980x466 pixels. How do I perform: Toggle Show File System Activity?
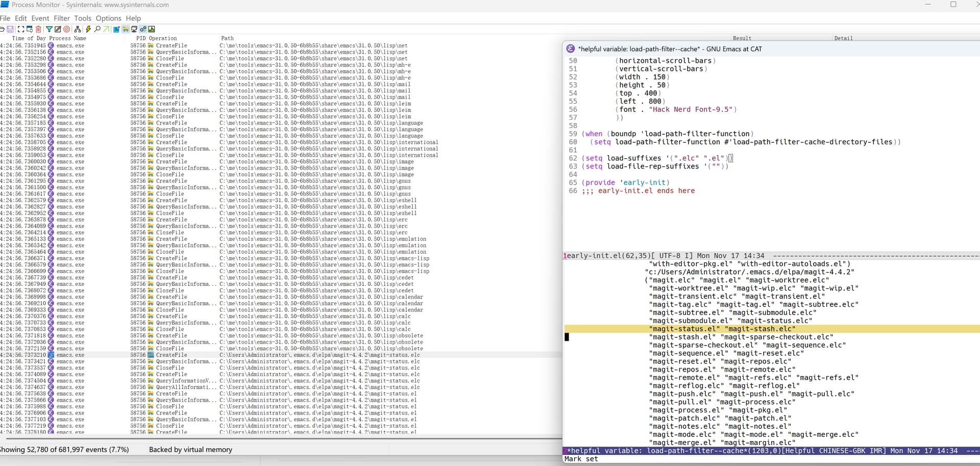pyautogui.click(x=125, y=29)
